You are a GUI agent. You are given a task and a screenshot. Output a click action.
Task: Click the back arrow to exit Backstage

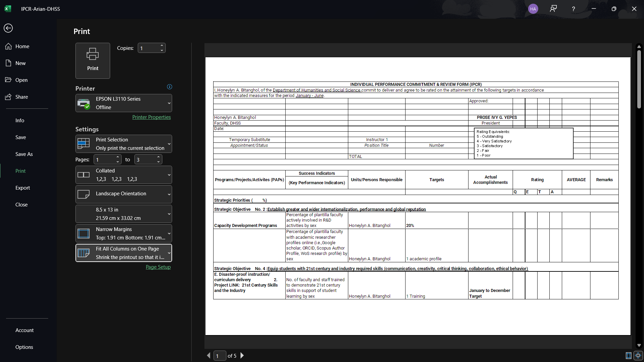coord(8,28)
